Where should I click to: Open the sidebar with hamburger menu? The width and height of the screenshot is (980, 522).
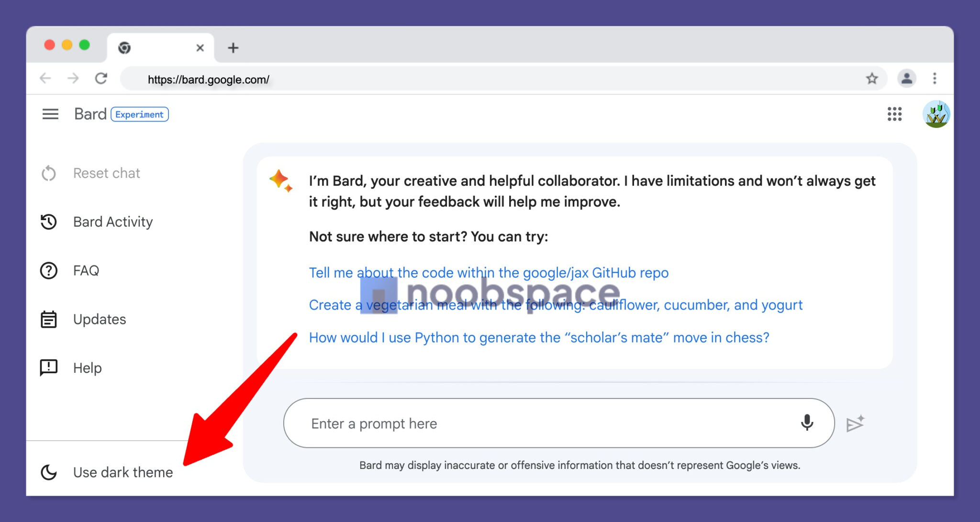click(x=50, y=114)
